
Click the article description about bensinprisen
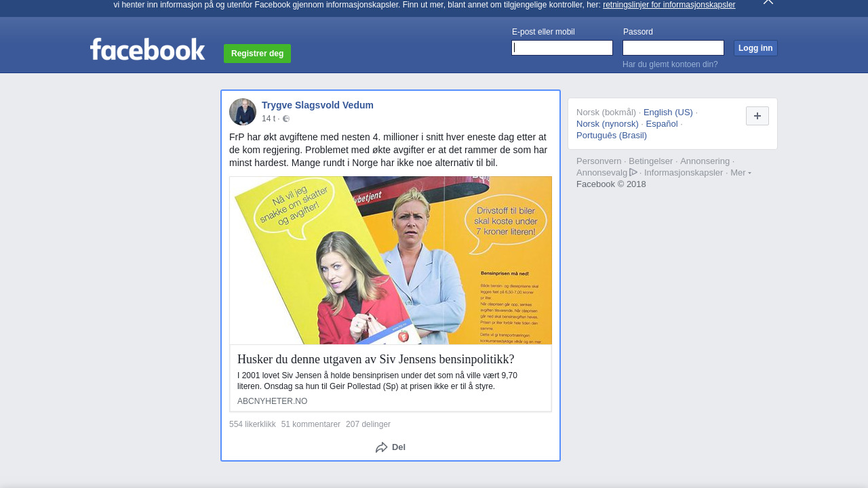(x=377, y=381)
